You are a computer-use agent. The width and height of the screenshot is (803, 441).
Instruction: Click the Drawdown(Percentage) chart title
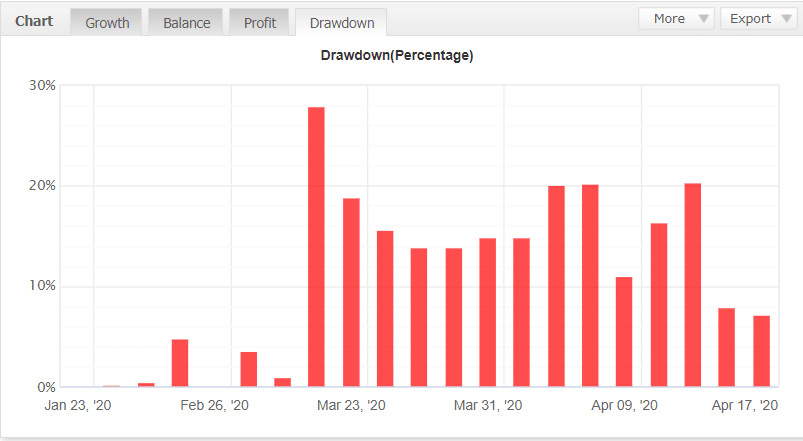397,56
